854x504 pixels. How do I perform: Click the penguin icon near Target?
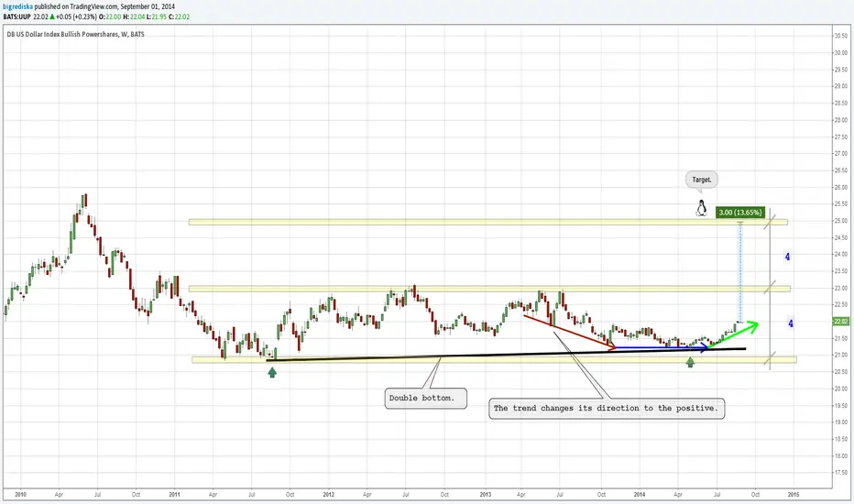(x=702, y=208)
